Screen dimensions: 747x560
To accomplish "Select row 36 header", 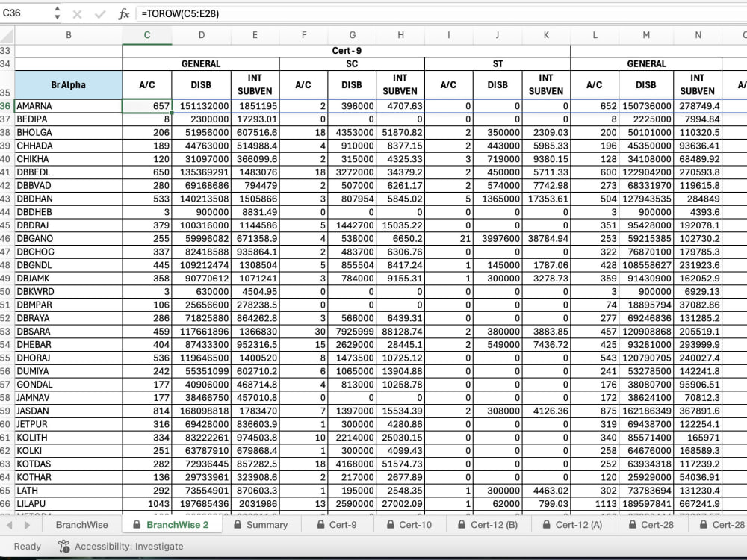I will [7, 106].
